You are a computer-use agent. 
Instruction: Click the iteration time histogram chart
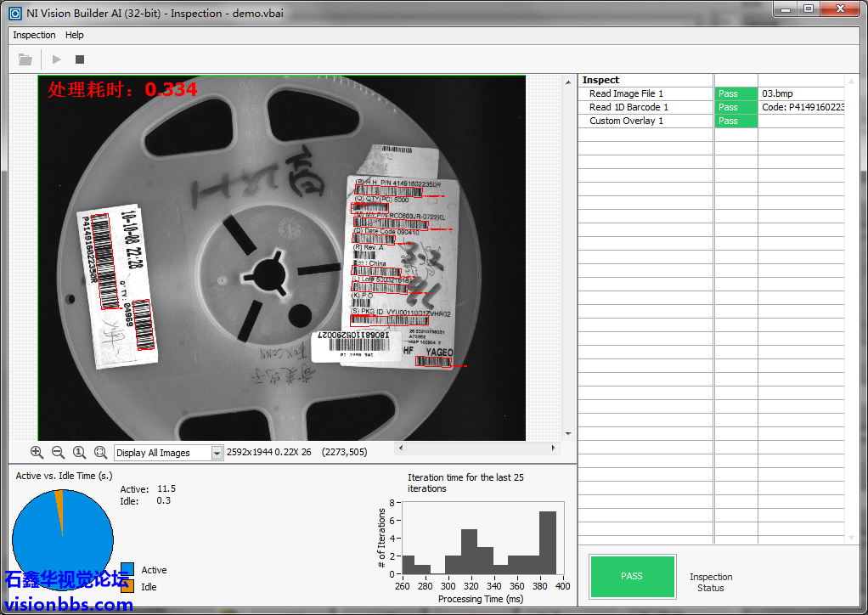482,538
